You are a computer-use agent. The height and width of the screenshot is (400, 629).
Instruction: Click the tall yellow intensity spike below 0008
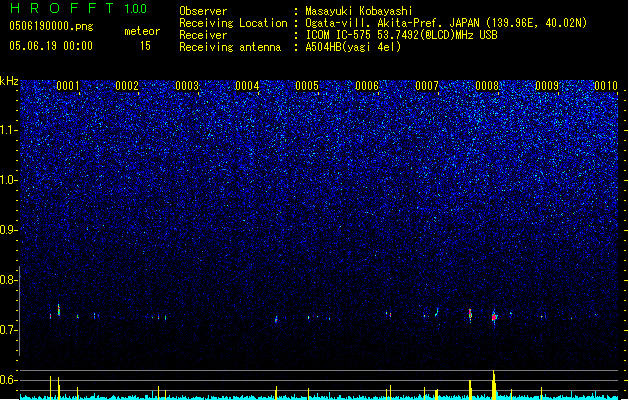tap(494, 385)
